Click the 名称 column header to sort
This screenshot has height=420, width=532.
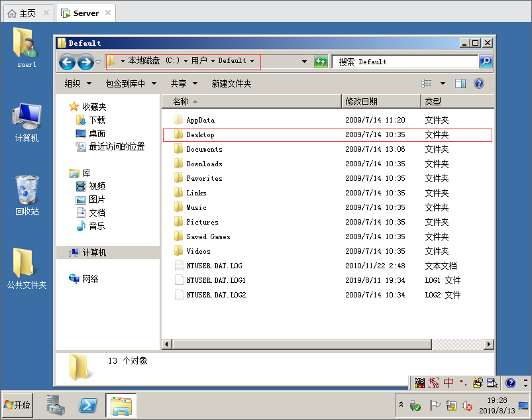pyautogui.click(x=181, y=101)
